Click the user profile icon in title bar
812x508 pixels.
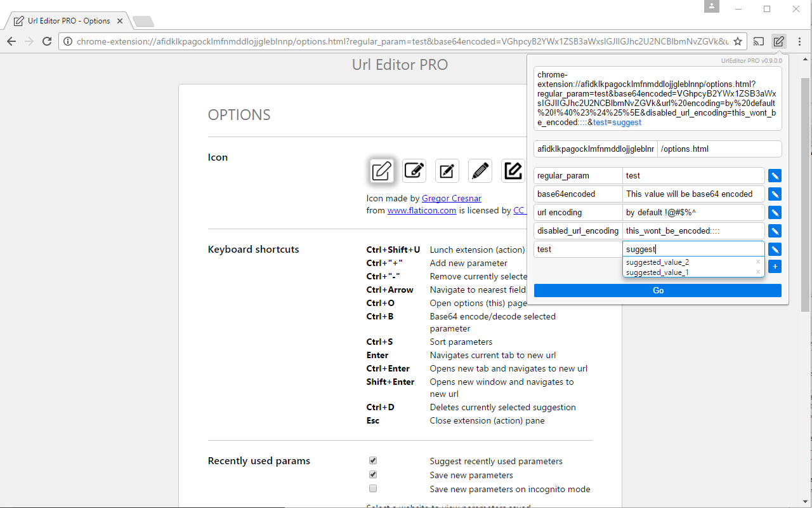pyautogui.click(x=711, y=6)
